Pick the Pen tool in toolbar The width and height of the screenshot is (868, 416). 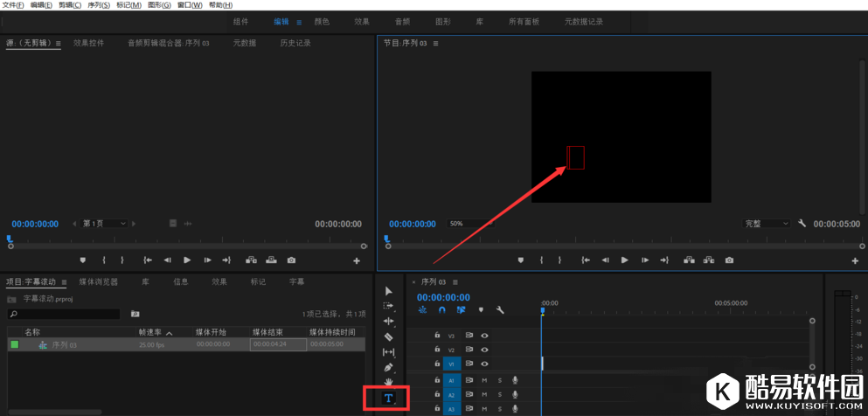pyautogui.click(x=389, y=367)
